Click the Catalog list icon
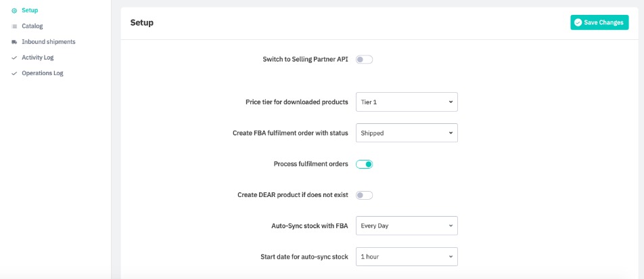Viewport: 644px width, 279px height. 14,26
